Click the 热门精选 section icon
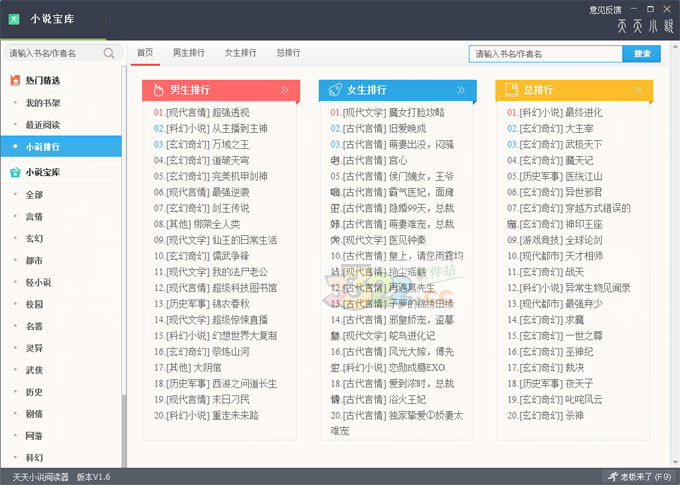This screenshot has height=485, width=680. coord(15,80)
